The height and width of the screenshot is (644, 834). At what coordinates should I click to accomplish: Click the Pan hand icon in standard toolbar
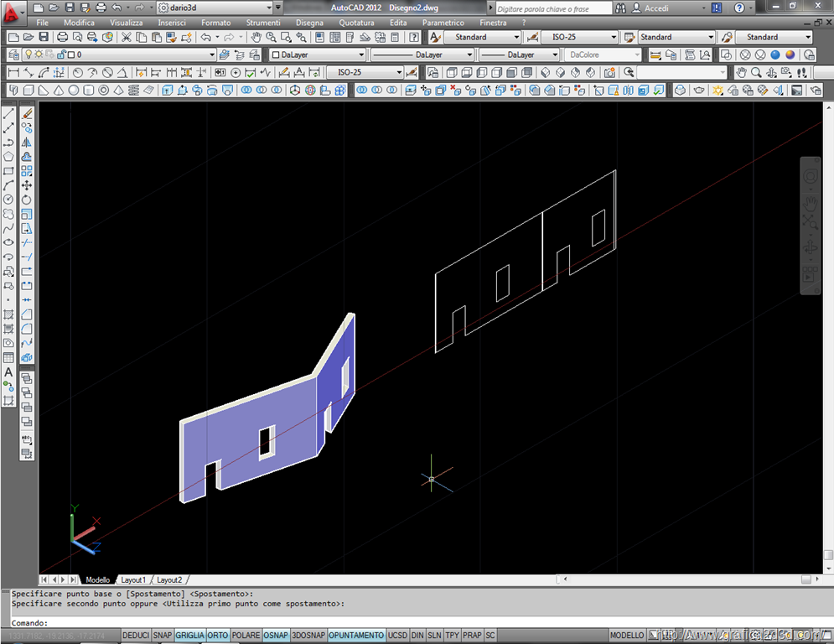point(257,37)
